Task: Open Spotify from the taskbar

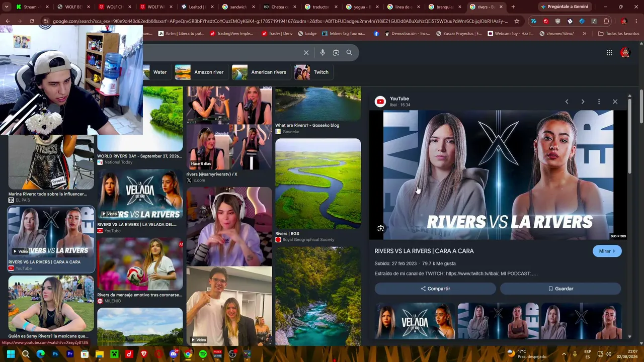Action: click(203, 354)
